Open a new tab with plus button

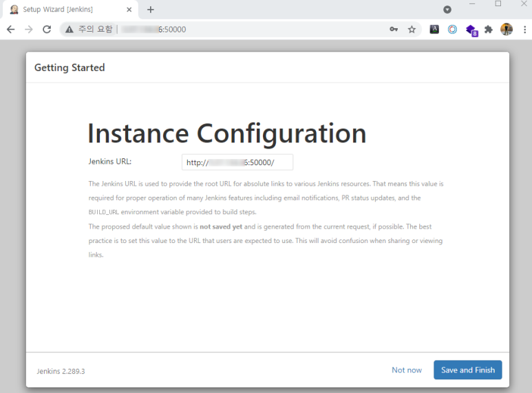[x=151, y=10]
